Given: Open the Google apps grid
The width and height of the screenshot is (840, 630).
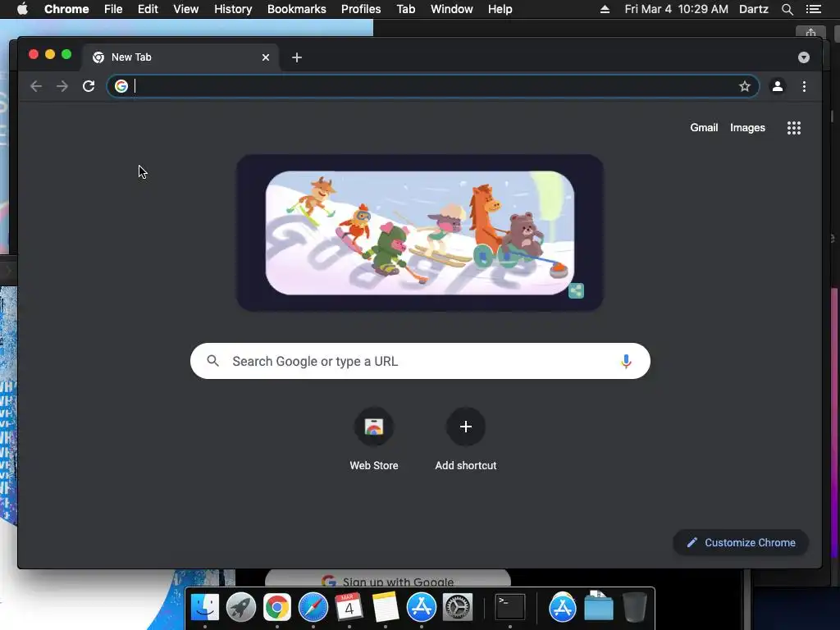Looking at the screenshot, I should coord(794,127).
